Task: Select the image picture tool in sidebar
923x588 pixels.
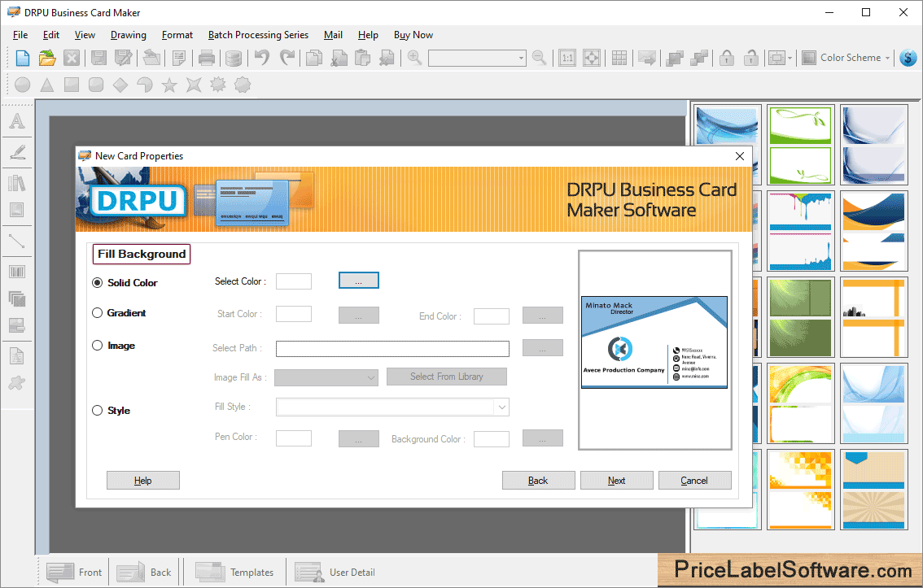Action: click(17, 210)
